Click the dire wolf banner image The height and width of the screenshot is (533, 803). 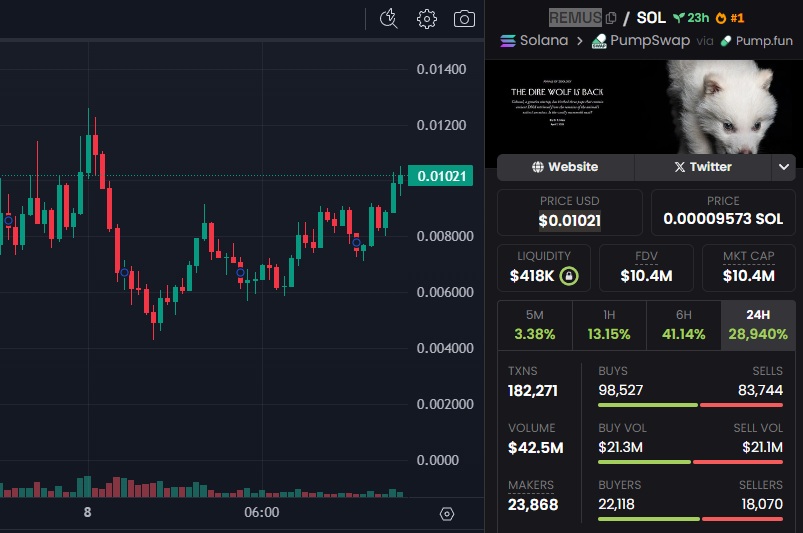(x=644, y=107)
